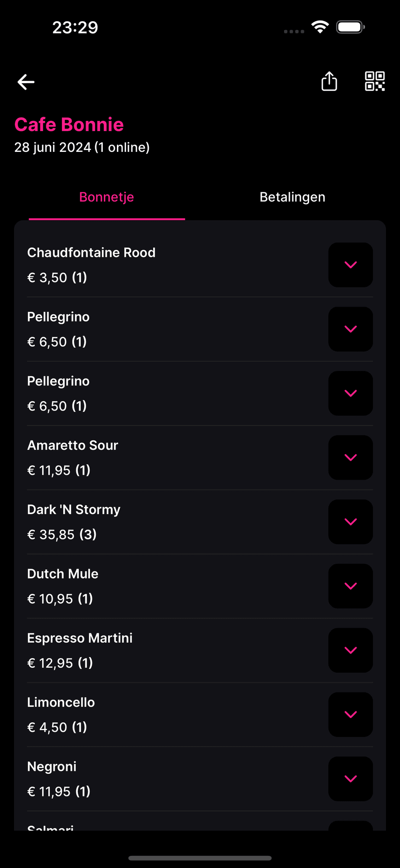Open the QR code icon
This screenshot has height=868, width=400.
(374, 81)
